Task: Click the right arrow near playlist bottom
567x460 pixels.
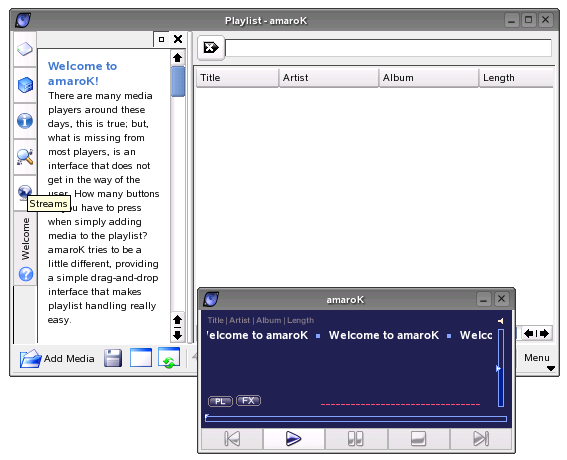Action: tap(545, 333)
